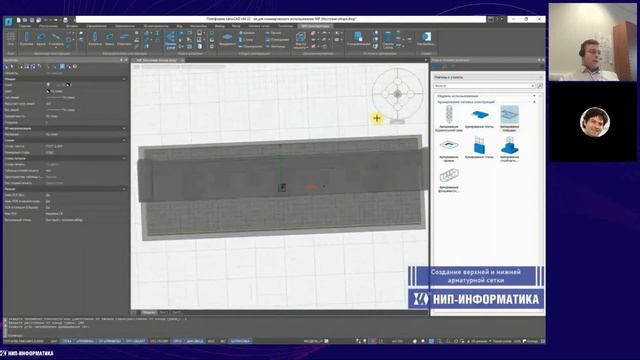Click the last round icon in properties toolbar

coord(75,67)
